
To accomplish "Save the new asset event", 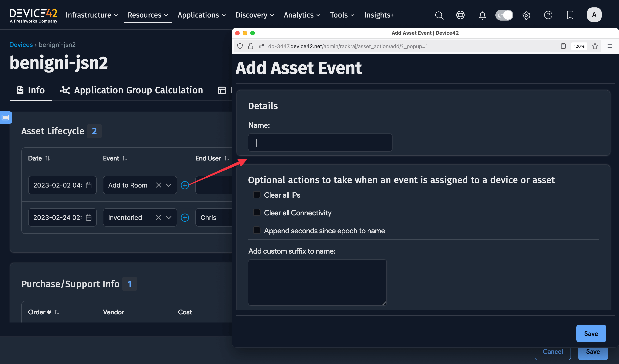I will point(591,334).
